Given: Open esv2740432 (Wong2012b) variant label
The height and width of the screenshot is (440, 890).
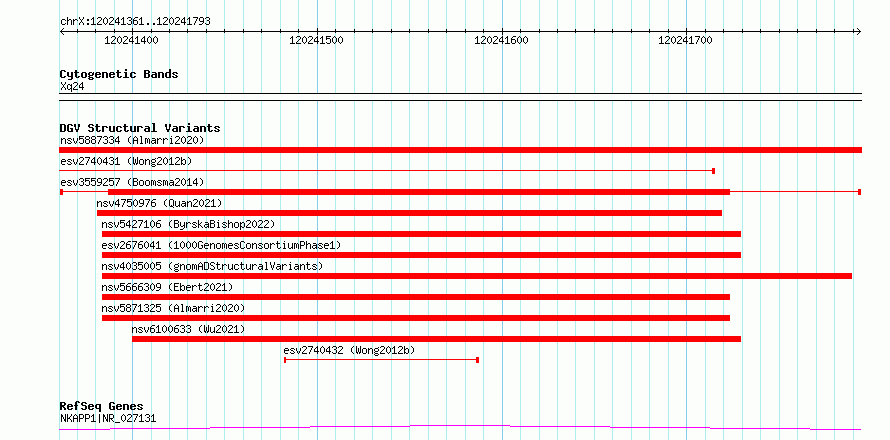Looking at the screenshot, I should pos(349,350).
